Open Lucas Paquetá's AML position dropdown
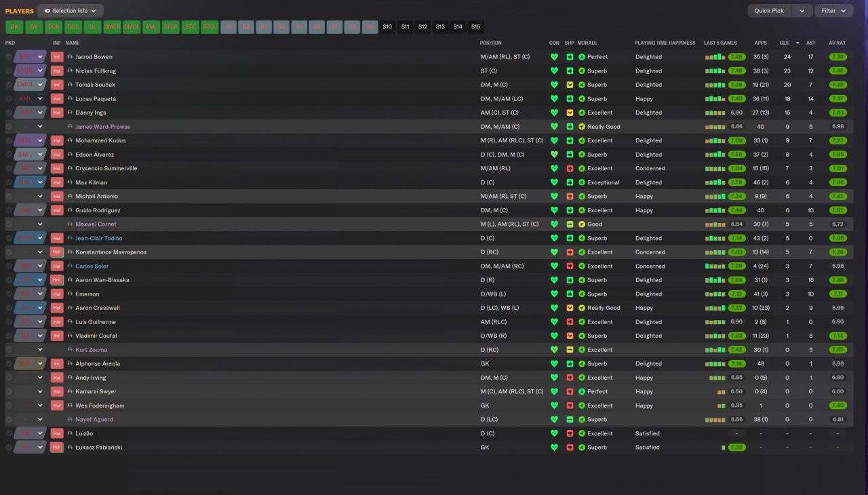The width and height of the screenshot is (868, 495). pyautogui.click(x=40, y=99)
